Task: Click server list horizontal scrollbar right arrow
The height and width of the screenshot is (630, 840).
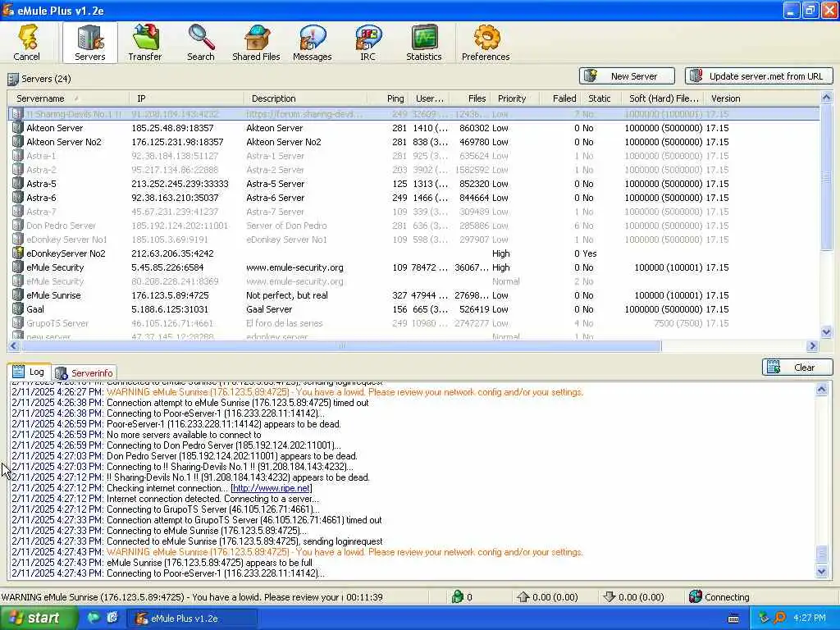Action: (x=813, y=346)
